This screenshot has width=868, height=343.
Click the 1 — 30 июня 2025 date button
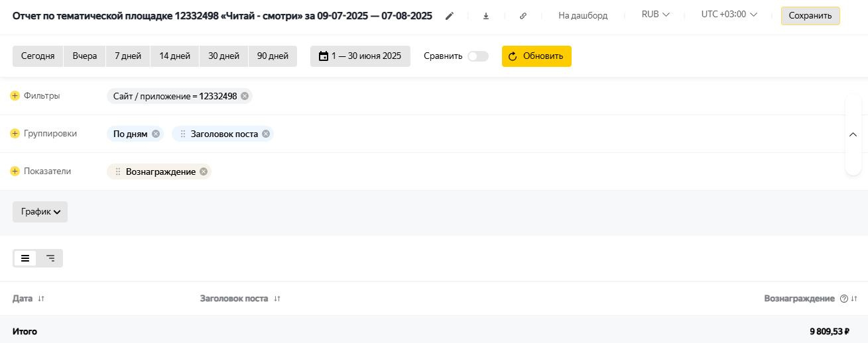coord(360,56)
